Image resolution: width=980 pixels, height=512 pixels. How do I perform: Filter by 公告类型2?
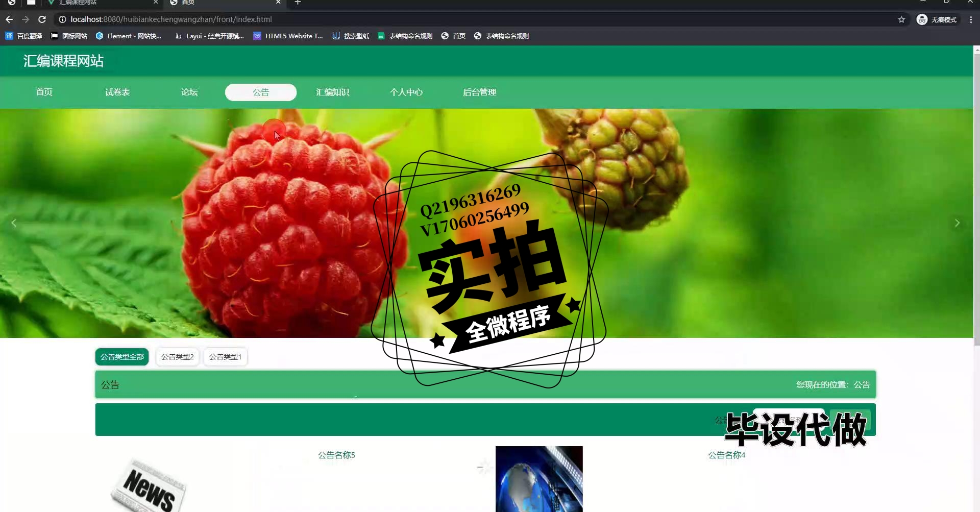pyautogui.click(x=178, y=357)
